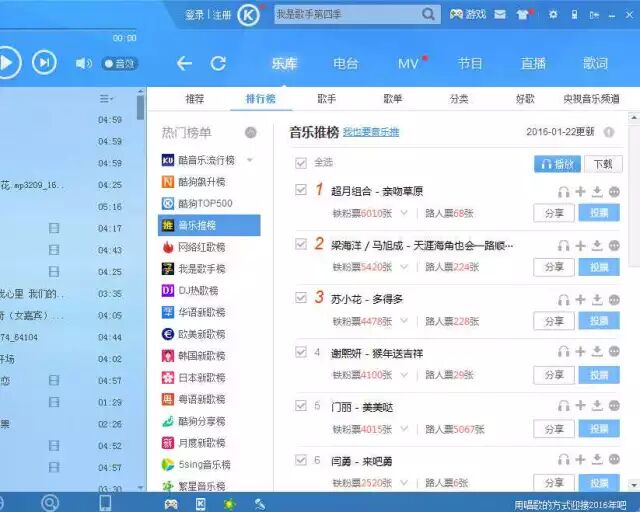This screenshot has height=512, width=640.
Task: Refresh the page with reload icon
Action: click(218, 63)
